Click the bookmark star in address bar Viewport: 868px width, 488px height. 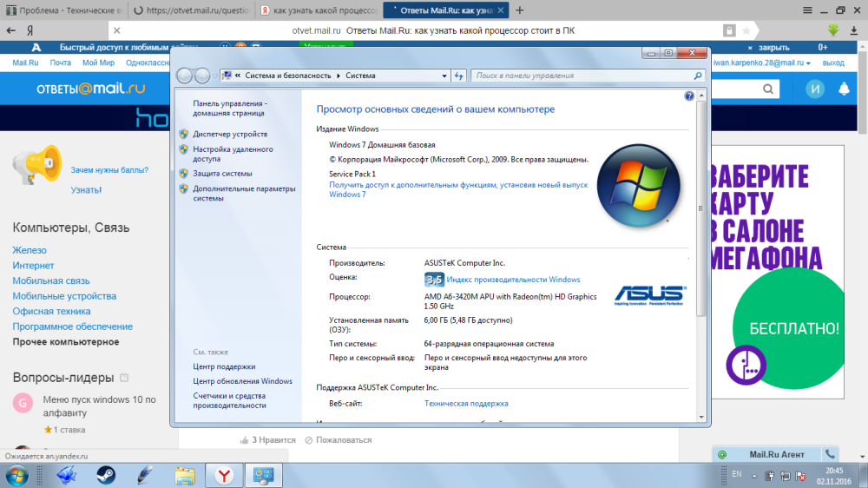(746, 31)
